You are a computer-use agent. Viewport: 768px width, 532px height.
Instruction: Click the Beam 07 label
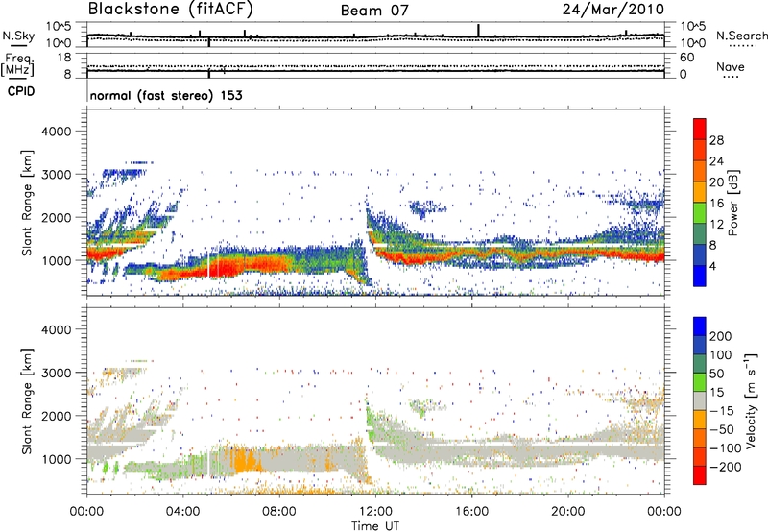374,11
